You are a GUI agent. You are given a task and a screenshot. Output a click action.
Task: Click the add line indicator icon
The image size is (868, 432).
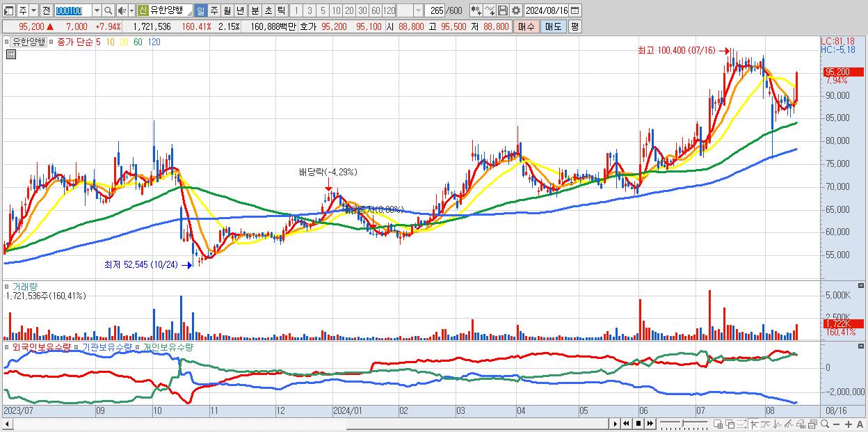tap(490, 10)
